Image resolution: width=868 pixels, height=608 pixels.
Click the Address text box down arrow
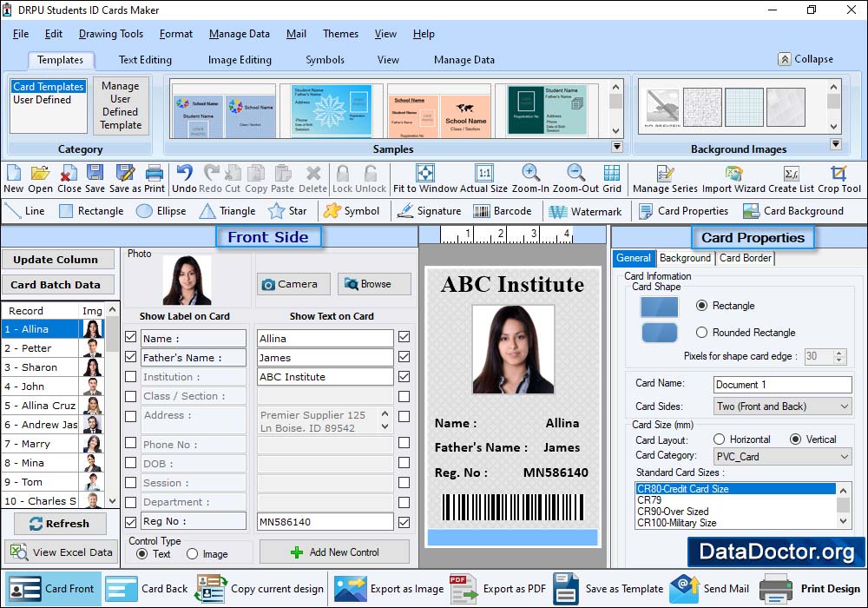(385, 427)
